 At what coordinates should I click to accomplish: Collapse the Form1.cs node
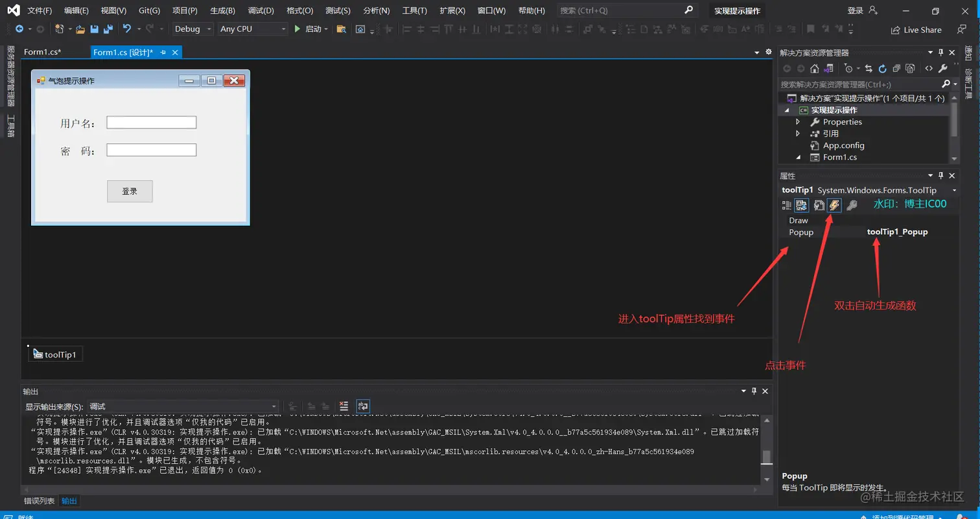798,157
